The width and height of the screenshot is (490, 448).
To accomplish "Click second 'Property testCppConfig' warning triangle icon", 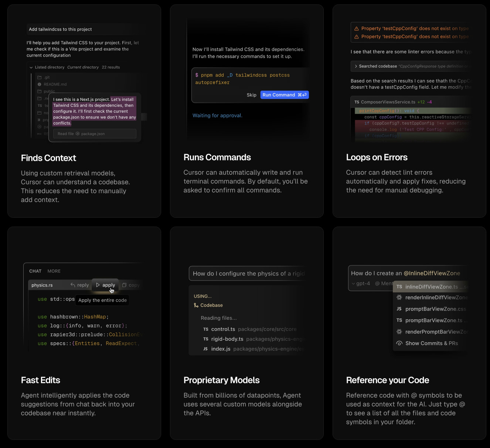I will [357, 37].
